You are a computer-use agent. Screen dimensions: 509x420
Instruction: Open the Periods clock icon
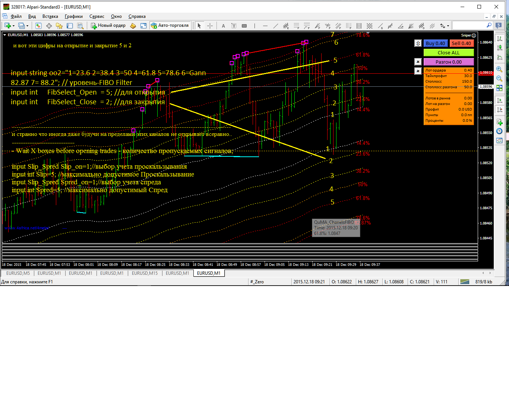point(499,131)
